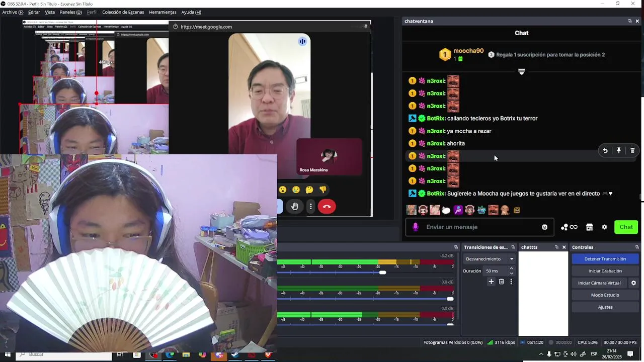Expand the gift leaderboard chevron
This screenshot has height=362, width=644.
(x=522, y=72)
